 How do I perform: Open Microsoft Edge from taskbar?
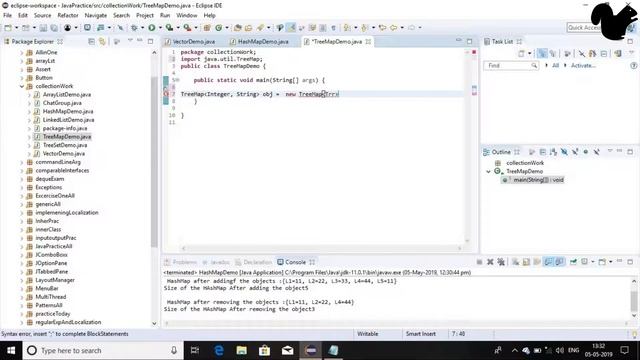[219, 350]
